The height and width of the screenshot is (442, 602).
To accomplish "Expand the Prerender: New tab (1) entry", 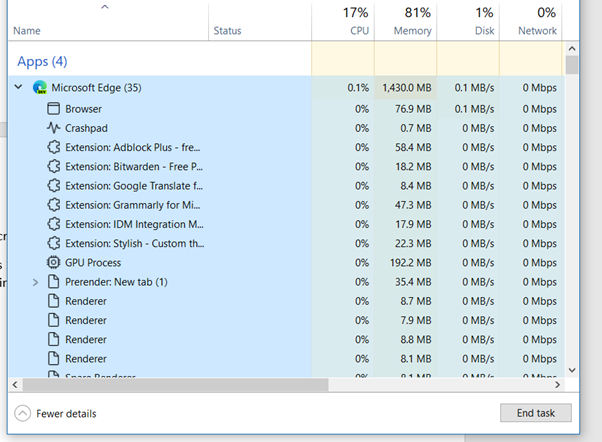I will pyautogui.click(x=35, y=282).
